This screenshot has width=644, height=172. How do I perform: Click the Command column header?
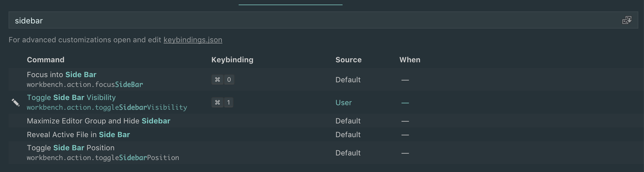pos(46,60)
